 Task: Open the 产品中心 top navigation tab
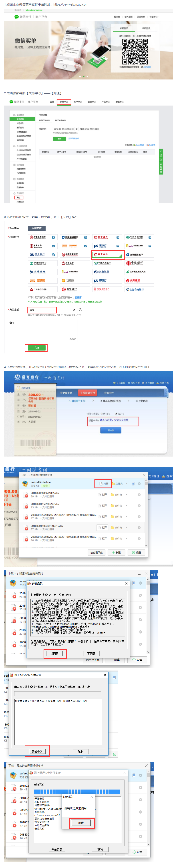[106, 102]
